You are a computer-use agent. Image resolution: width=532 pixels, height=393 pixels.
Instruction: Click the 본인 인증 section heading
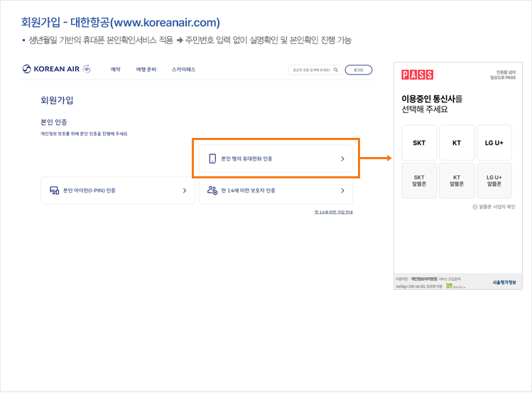tap(54, 122)
